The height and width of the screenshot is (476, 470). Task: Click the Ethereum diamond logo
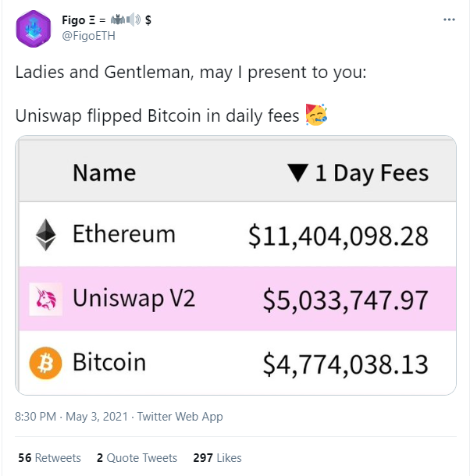[x=46, y=234]
